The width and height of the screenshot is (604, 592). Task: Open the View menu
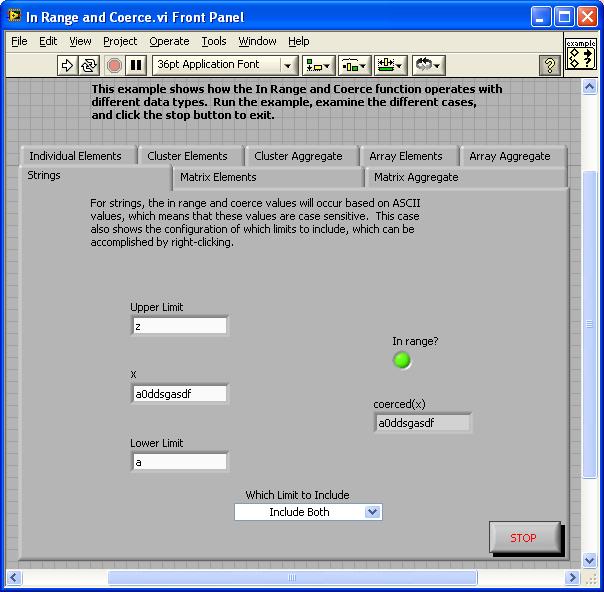pyautogui.click(x=80, y=41)
